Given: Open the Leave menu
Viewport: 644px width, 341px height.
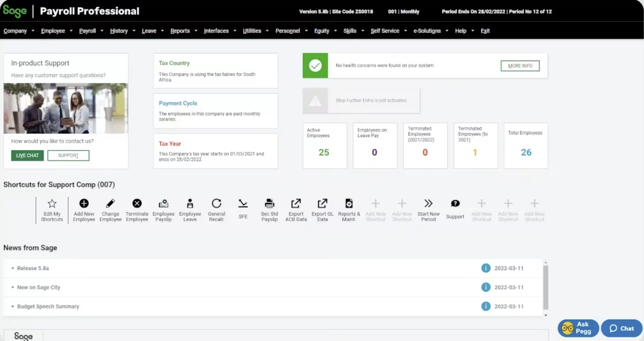Looking at the screenshot, I should pos(149,31).
